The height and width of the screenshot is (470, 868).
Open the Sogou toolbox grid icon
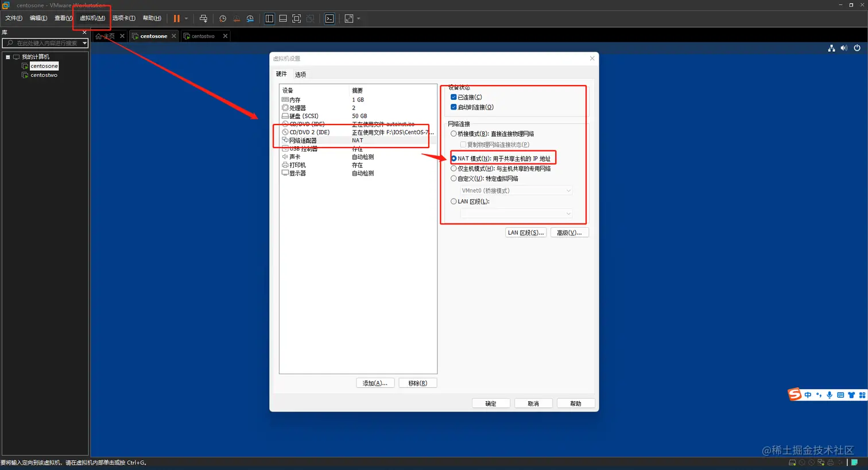(862, 395)
